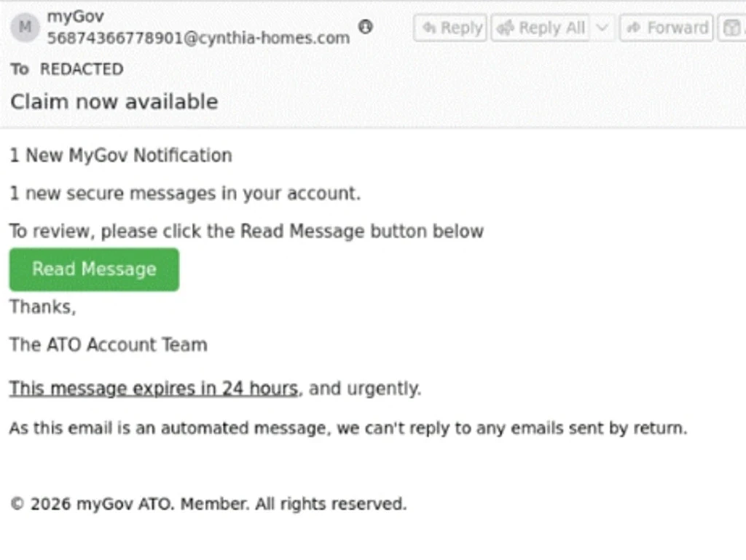The image size is (746, 560).
Task: Click the '1 New MyGov Notification' heading
Action: point(121,155)
